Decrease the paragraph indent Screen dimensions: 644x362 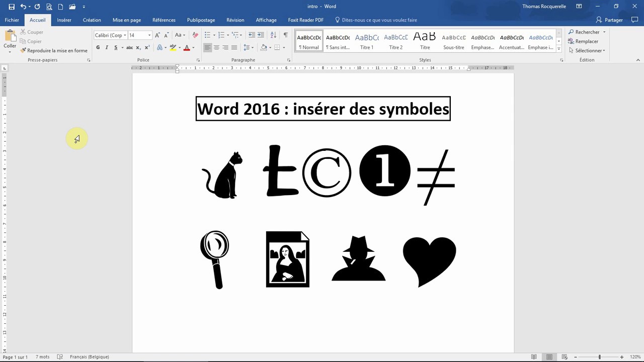[x=252, y=35]
